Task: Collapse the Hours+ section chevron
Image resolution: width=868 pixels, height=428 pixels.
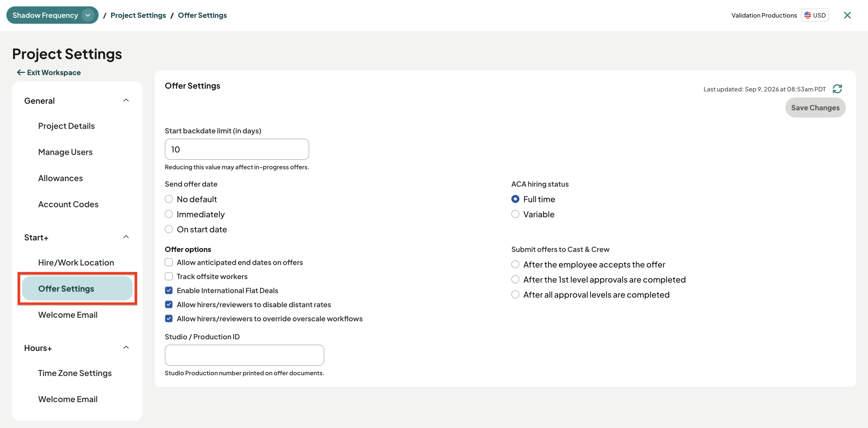Action: pyautogui.click(x=126, y=347)
